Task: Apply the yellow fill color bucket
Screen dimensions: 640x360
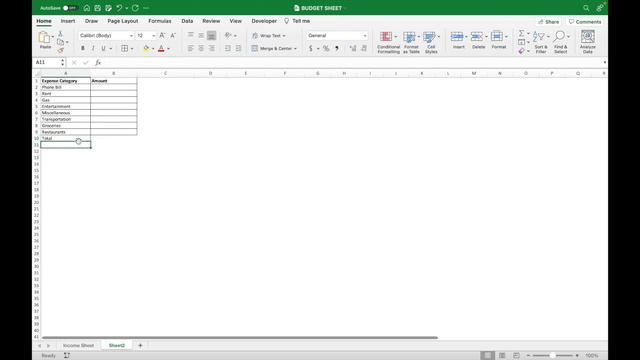Action: click(x=146, y=49)
